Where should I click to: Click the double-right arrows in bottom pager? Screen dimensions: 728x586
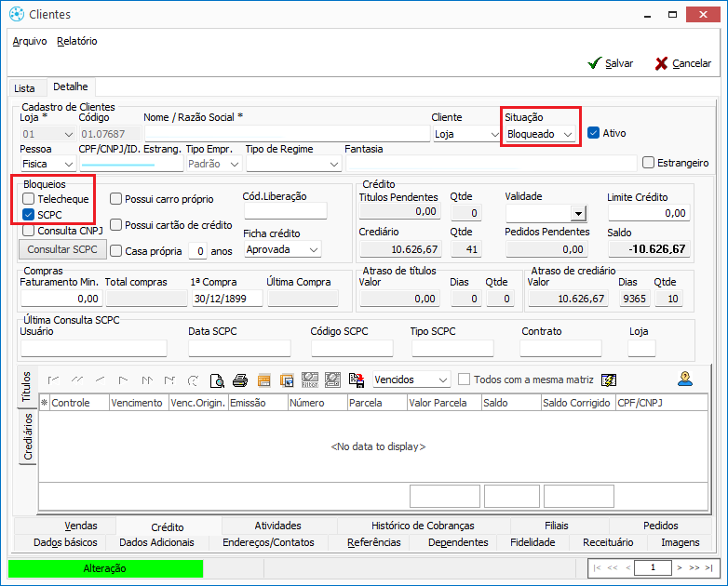pos(694,568)
